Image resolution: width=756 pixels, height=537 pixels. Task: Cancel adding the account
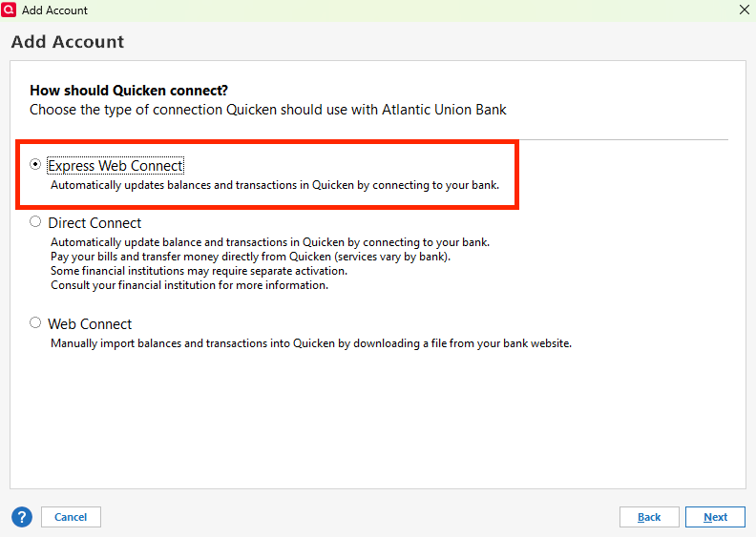[x=71, y=517]
